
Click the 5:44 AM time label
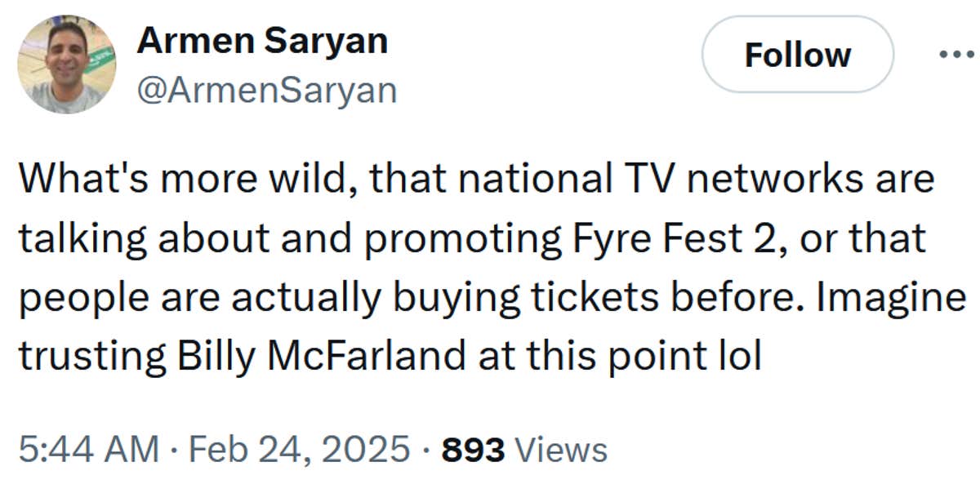[x=86, y=448]
